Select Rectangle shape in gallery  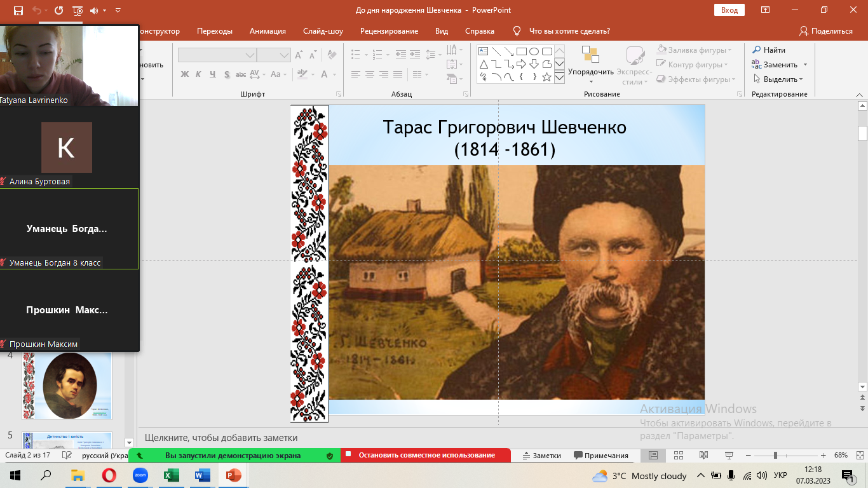(521, 51)
